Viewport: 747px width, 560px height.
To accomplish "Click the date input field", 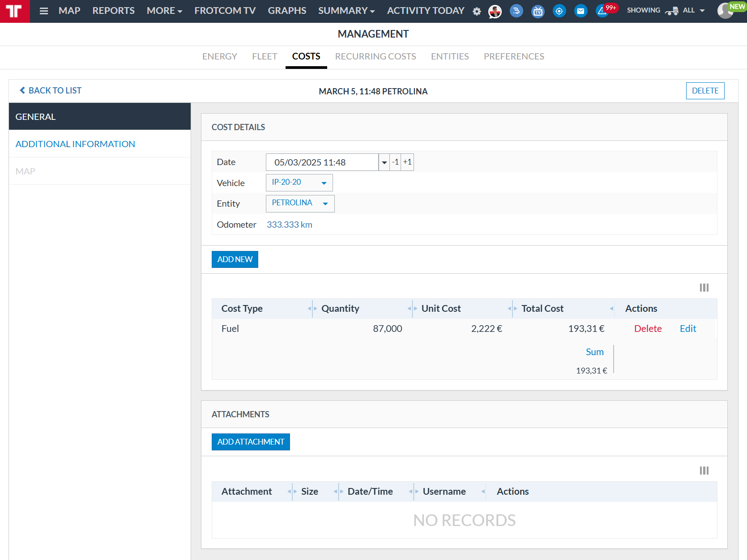I will pyautogui.click(x=322, y=162).
